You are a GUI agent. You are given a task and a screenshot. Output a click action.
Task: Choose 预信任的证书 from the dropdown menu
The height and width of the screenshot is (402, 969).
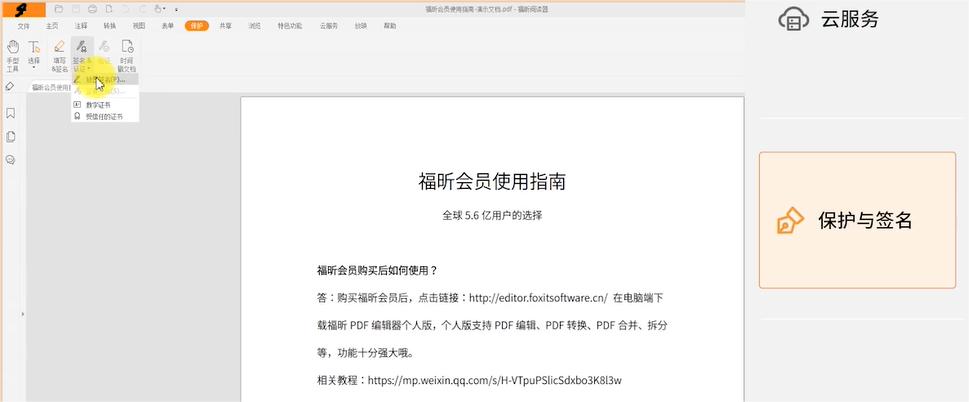[x=104, y=116]
